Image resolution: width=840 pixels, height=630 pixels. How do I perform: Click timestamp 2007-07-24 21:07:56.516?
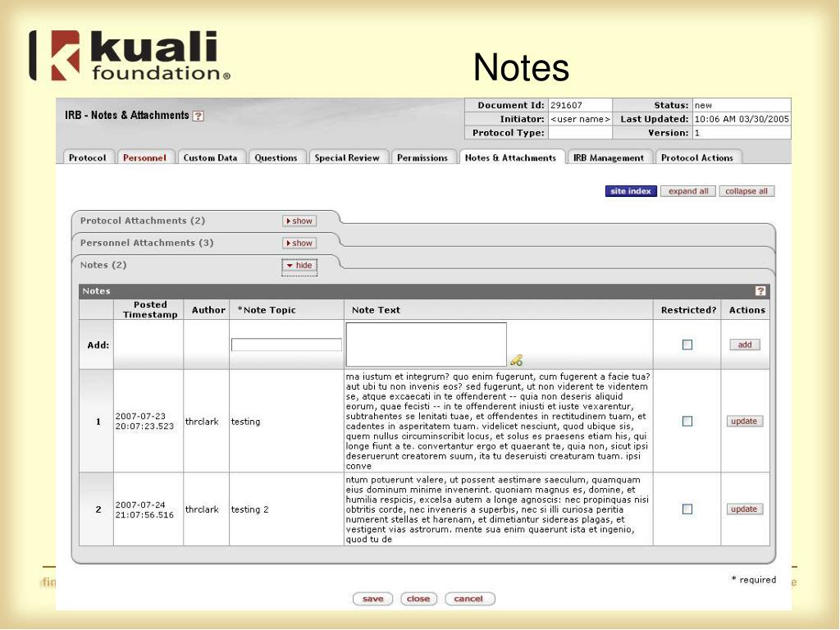[144, 509]
